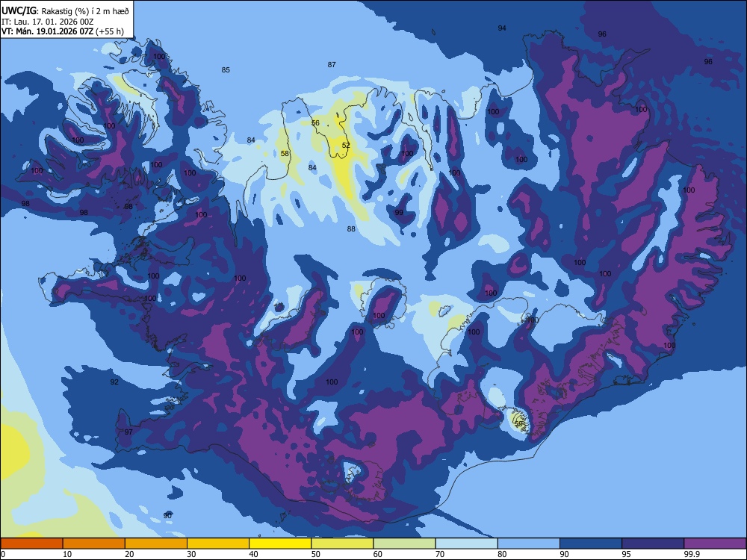Click the humidity value '92' on the map
747x560 pixels.
[114, 382]
